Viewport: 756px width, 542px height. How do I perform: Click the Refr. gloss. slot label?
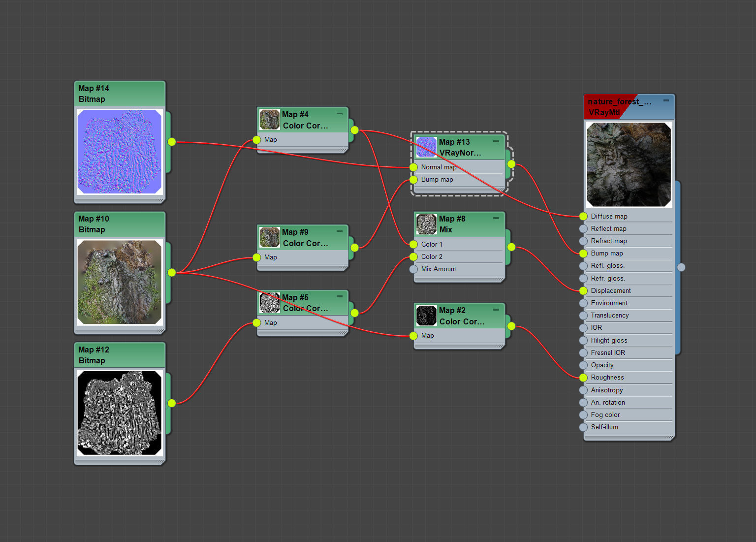tap(608, 279)
